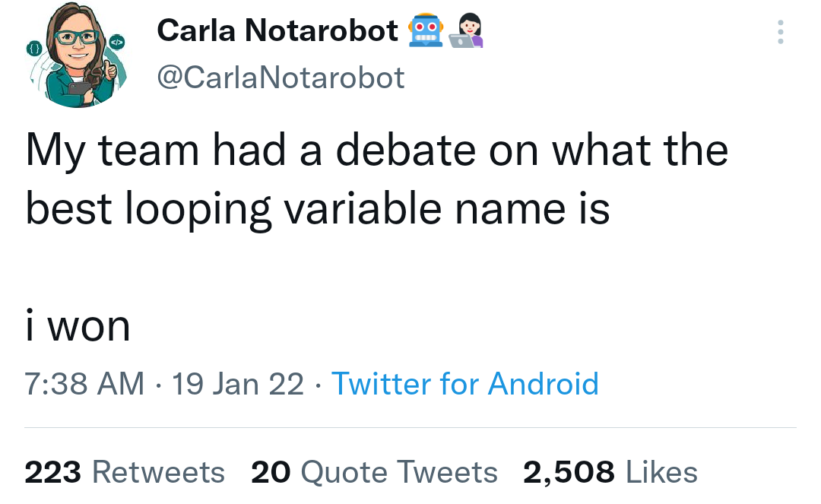Click the 7:38 AM timestamp

(84, 384)
